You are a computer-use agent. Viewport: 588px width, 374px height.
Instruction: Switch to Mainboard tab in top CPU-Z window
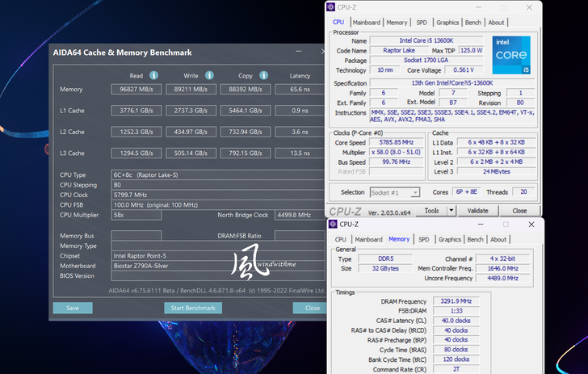367,23
